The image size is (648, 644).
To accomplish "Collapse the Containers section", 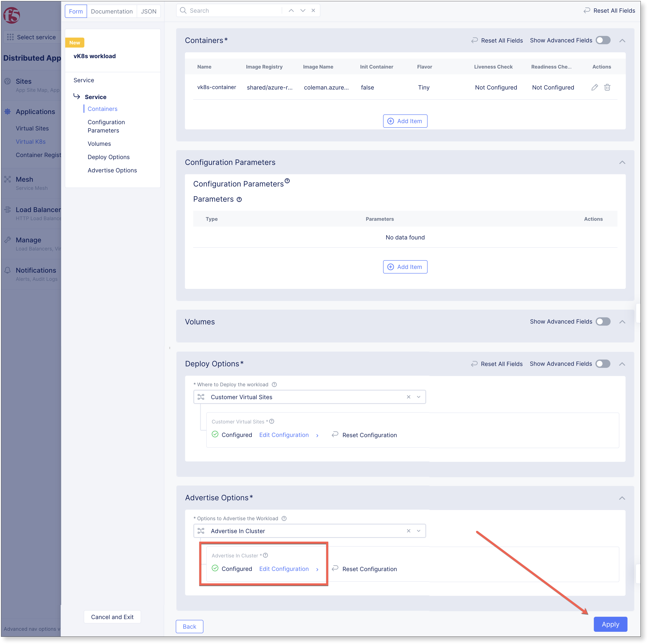I will [x=622, y=40].
